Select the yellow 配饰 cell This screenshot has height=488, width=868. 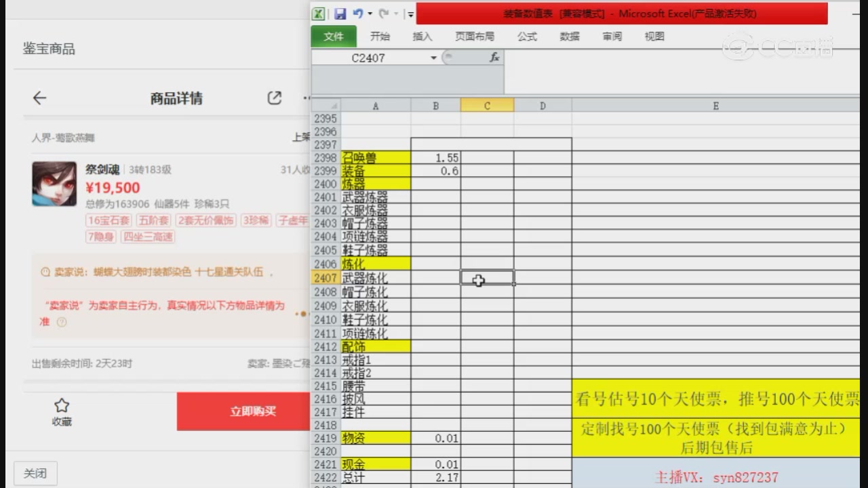[x=376, y=346]
